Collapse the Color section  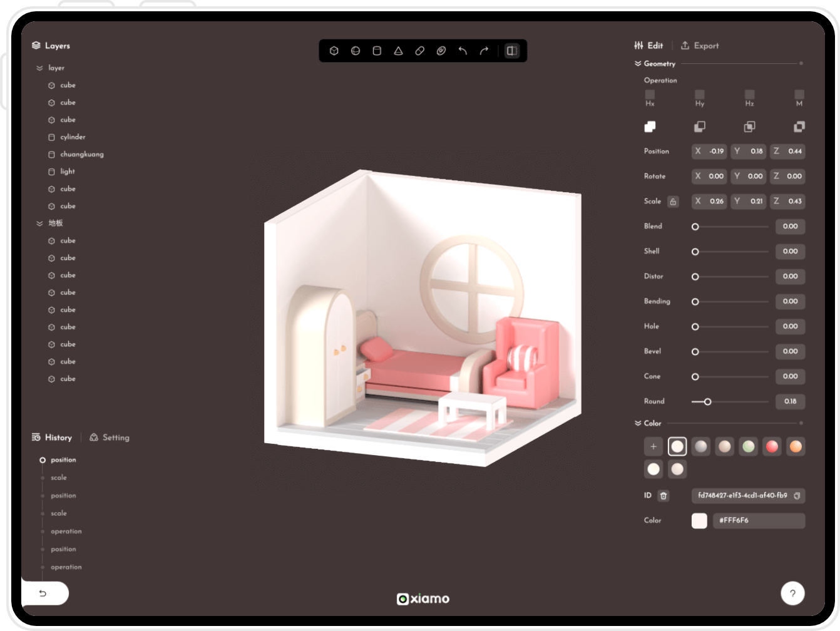[x=638, y=423]
